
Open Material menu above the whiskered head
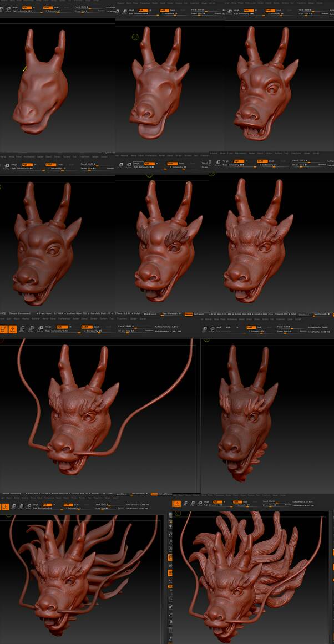pyautogui.click(x=34, y=318)
